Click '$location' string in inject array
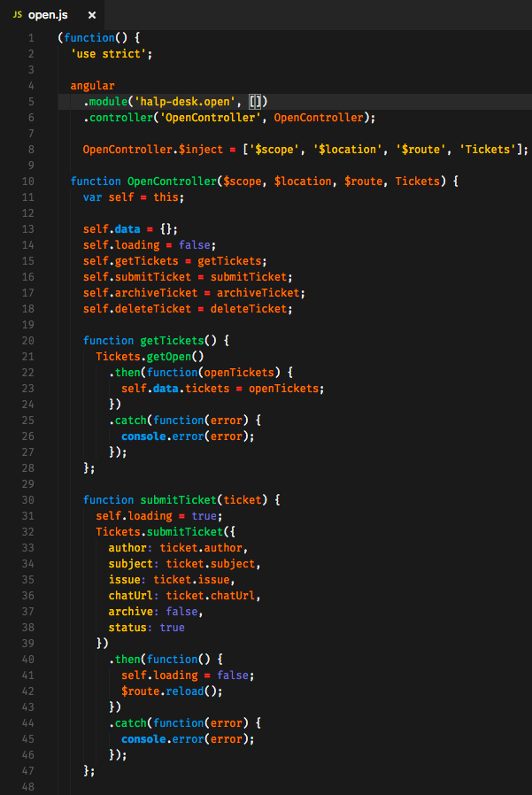 pyautogui.click(x=347, y=150)
